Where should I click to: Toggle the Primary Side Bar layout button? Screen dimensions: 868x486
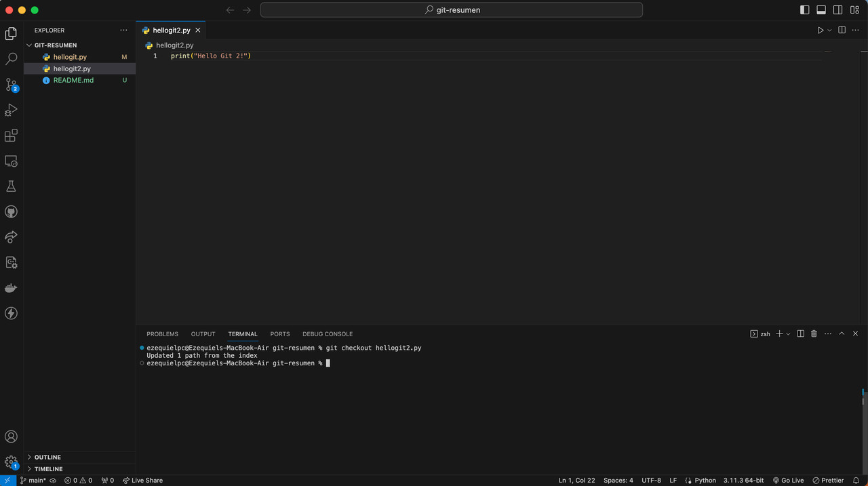pos(805,10)
